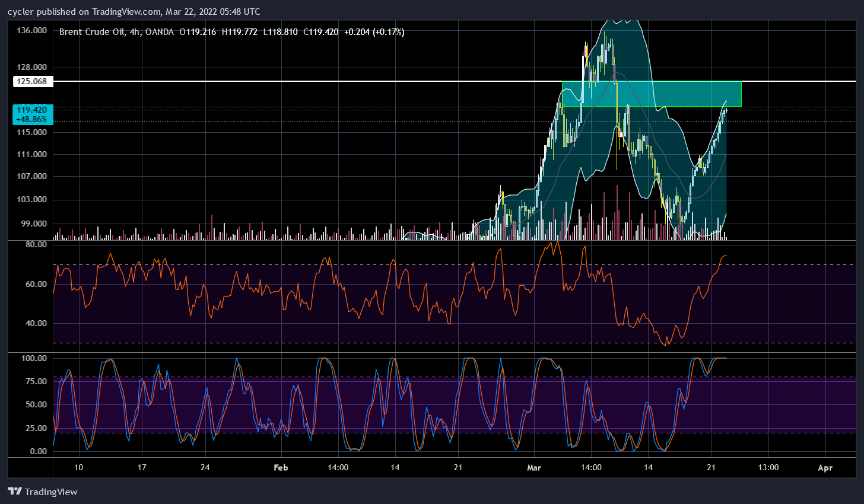Click the 111.000 price axis label
864x504 pixels.
coord(31,154)
